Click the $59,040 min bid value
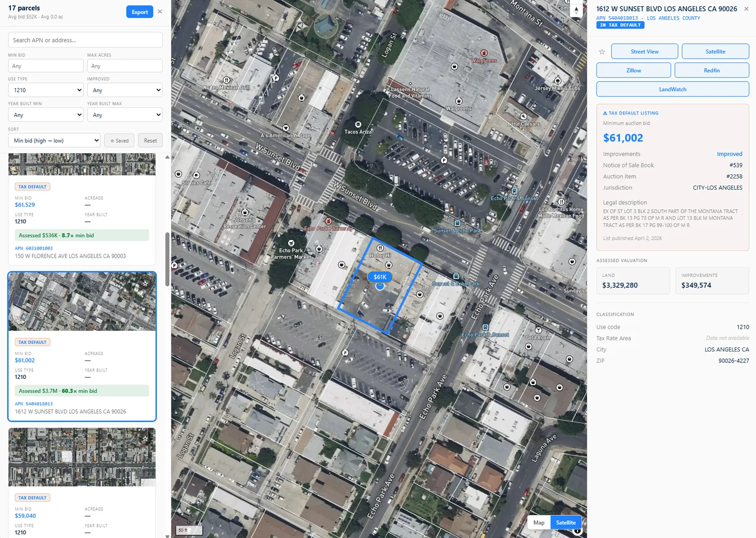 pyautogui.click(x=25, y=516)
